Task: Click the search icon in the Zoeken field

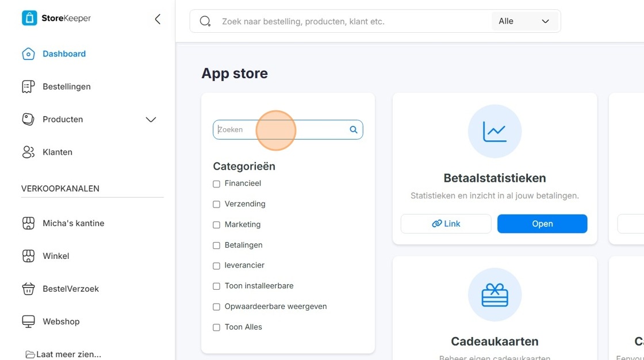Action: click(353, 129)
